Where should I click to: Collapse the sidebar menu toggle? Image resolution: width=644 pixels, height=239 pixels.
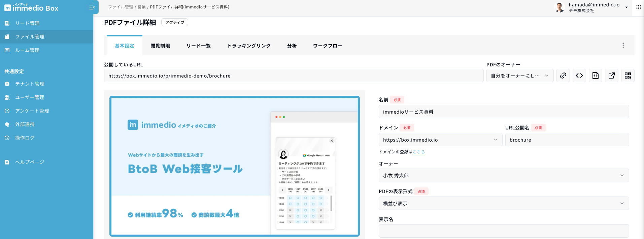coord(92,7)
